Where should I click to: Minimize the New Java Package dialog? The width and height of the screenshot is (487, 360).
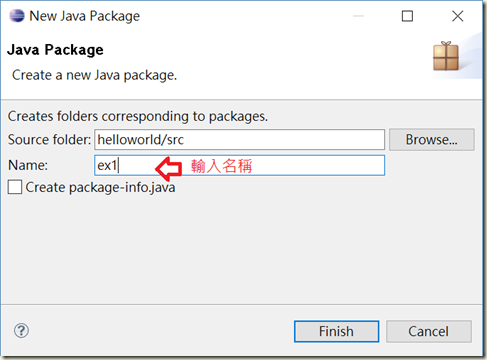click(358, 16)
